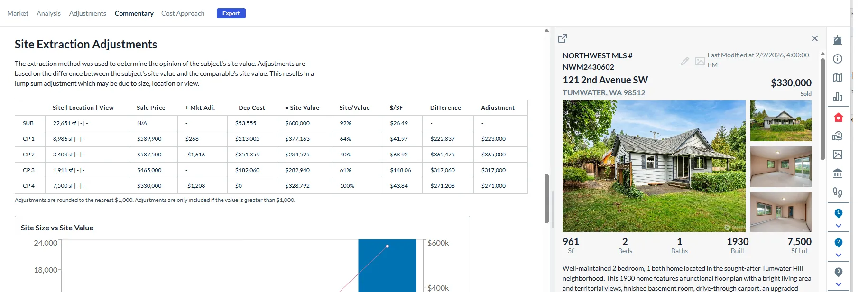The height and width of the screenshot is (292, 868).
Task: Switch to the Analysis tab
Action: pos(48,13)
